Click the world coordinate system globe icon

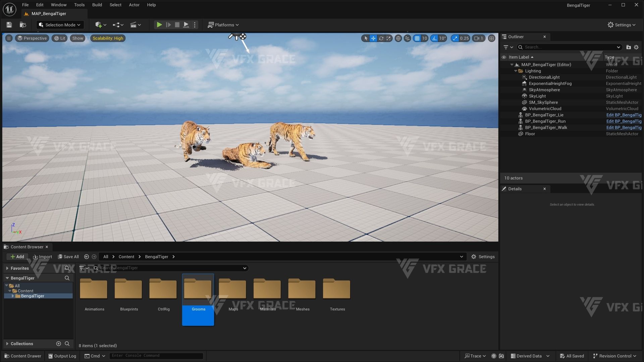398,38
